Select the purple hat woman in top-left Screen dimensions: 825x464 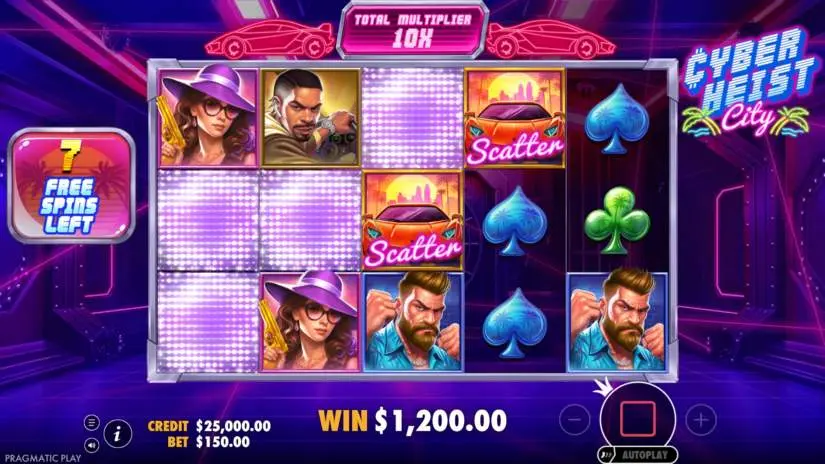(x=208, y=118)
